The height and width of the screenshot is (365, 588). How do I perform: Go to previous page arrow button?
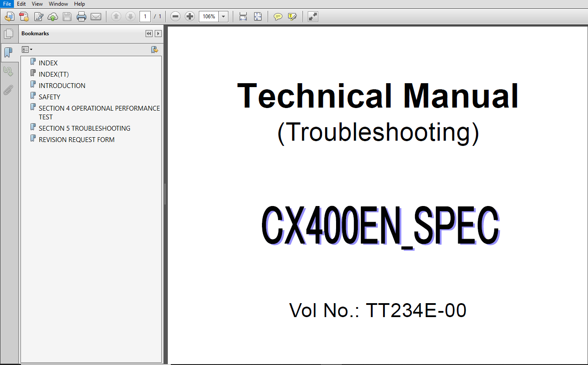pos(116,17)
